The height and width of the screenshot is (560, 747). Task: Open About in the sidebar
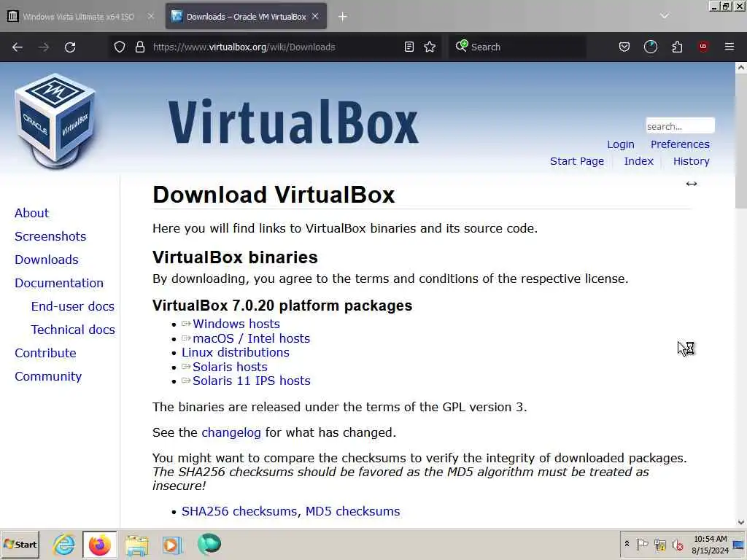point(31,213)
